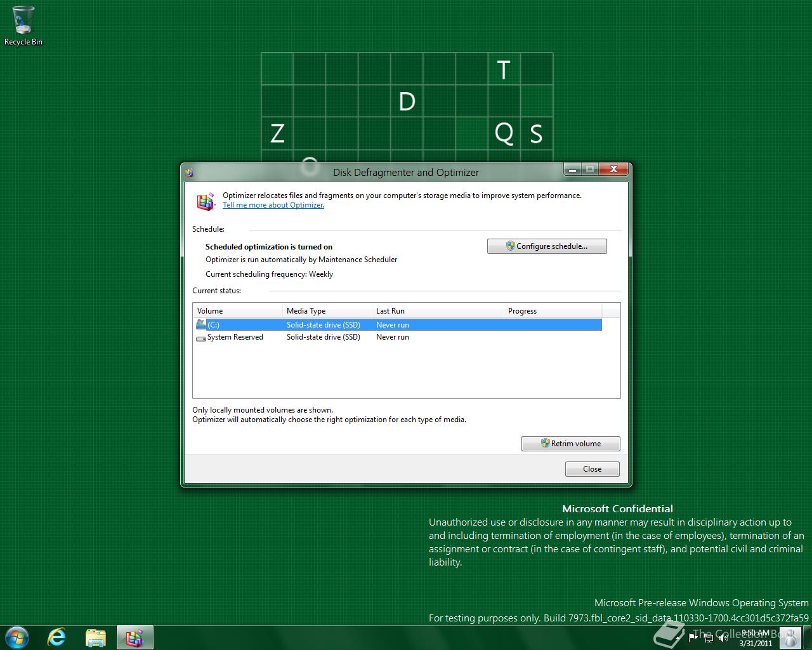The image size is (812, 650).
Task: Click the C: drive icon in list
Action: pos(201,324)
